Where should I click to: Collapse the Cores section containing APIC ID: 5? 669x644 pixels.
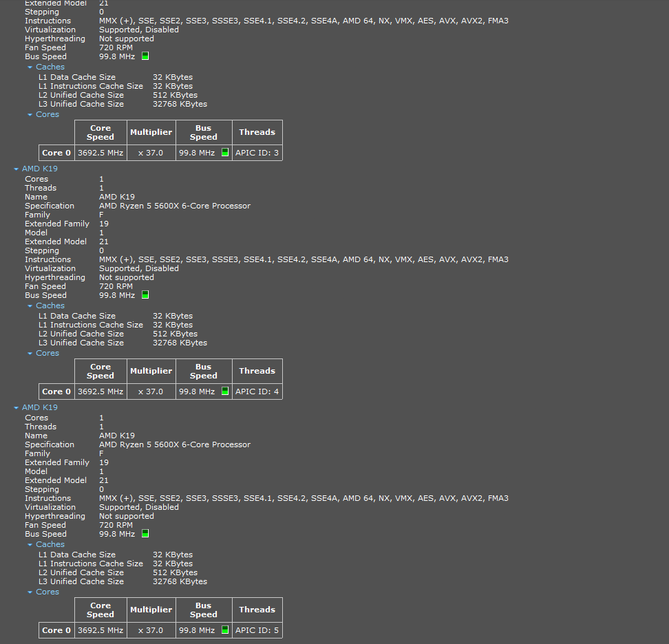click(x=30, y=592)
